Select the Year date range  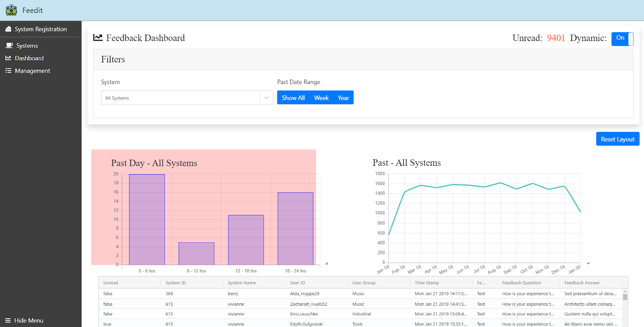(343, 98)
